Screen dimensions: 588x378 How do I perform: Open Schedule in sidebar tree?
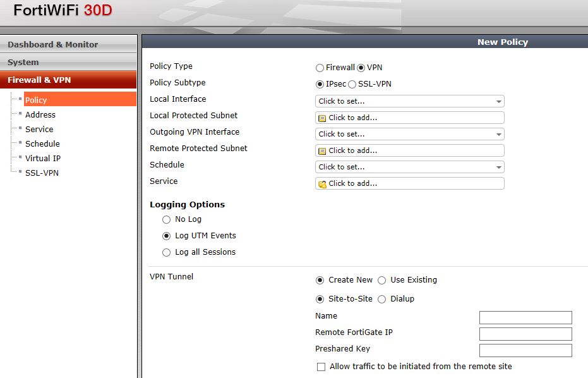pos(42,144)
